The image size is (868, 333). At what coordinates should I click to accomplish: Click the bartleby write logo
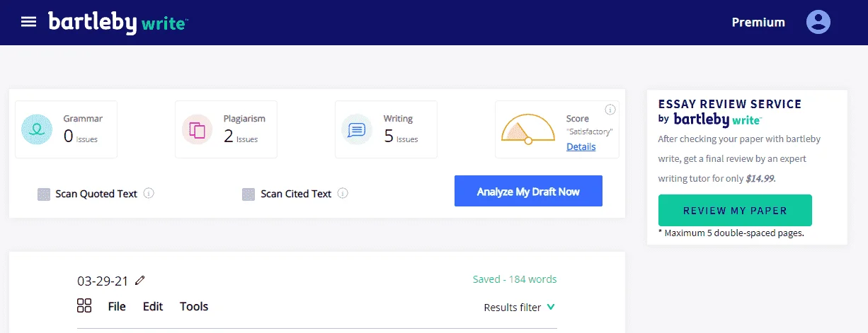(118, 22)
